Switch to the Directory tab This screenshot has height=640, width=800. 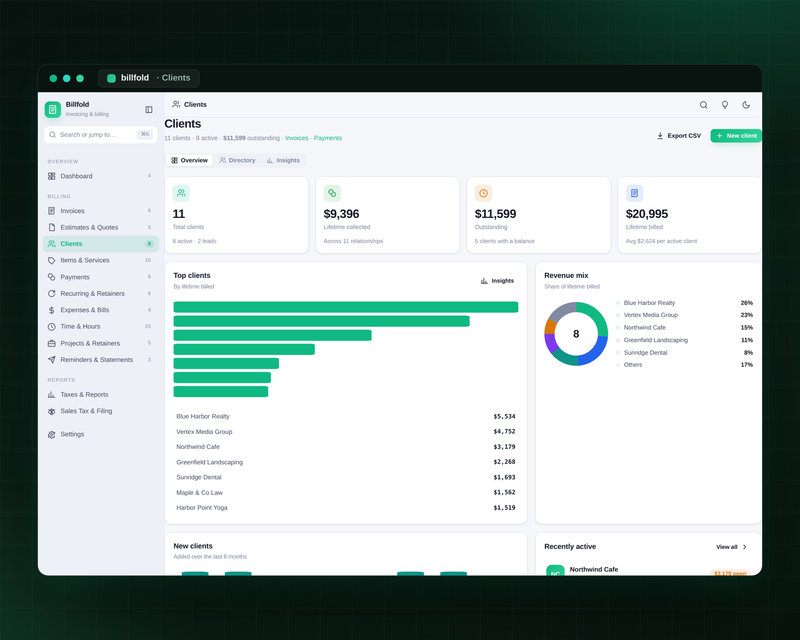coord(237,160)
